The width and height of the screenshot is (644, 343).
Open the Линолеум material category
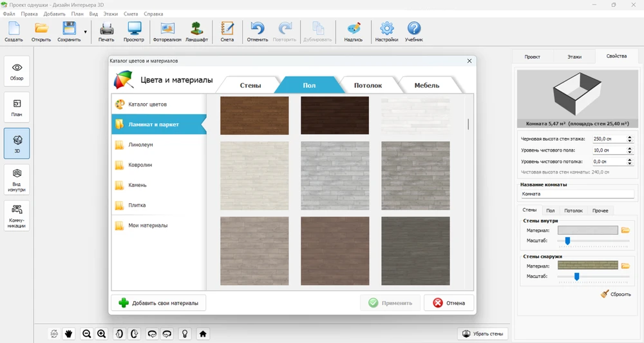click(140, 145)
